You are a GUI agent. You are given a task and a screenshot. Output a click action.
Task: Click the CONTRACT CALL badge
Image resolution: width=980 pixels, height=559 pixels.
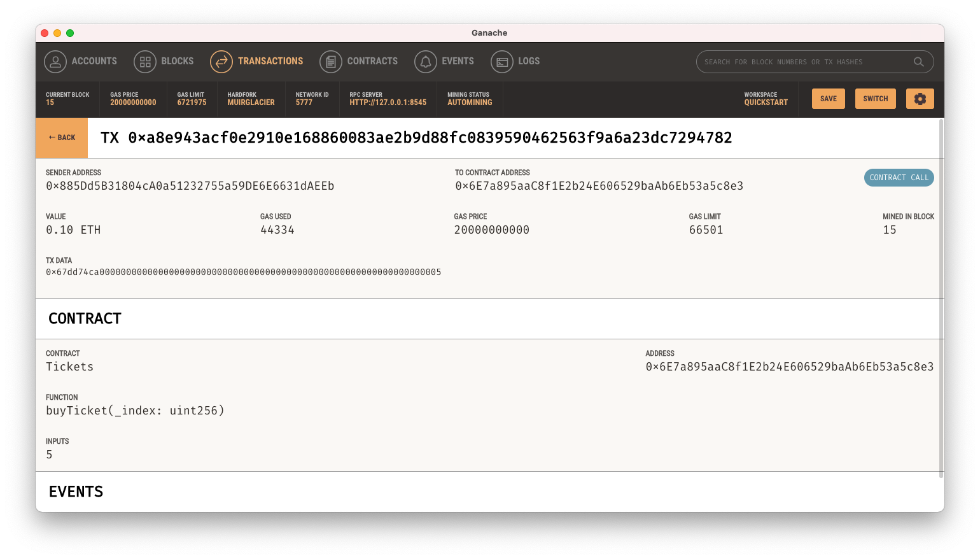tap(899, 178)
